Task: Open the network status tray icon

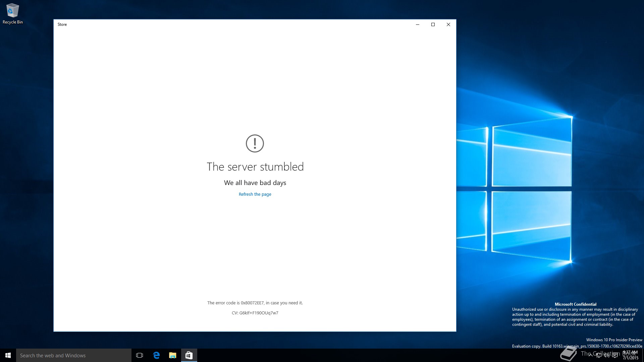Action: click(x=599, y=355)
